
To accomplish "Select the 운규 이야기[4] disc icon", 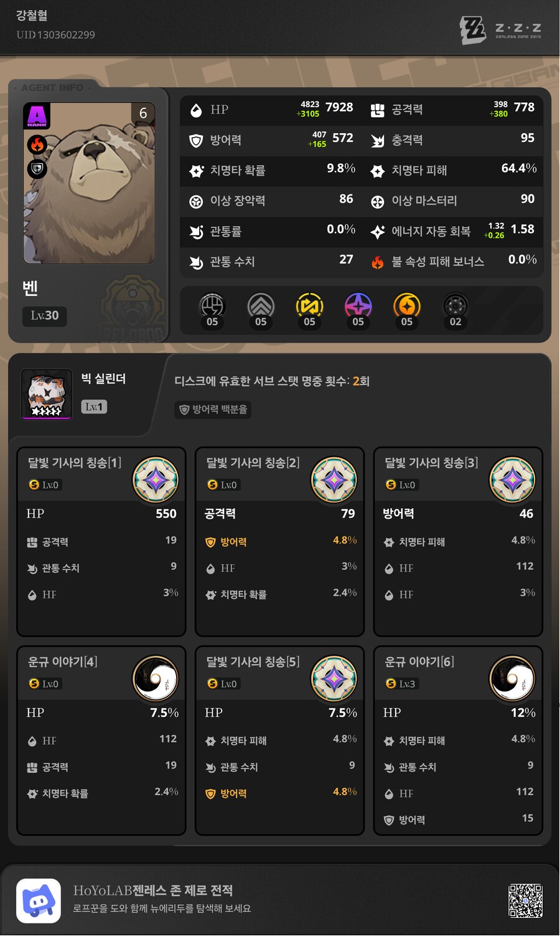I will point(156,678).
